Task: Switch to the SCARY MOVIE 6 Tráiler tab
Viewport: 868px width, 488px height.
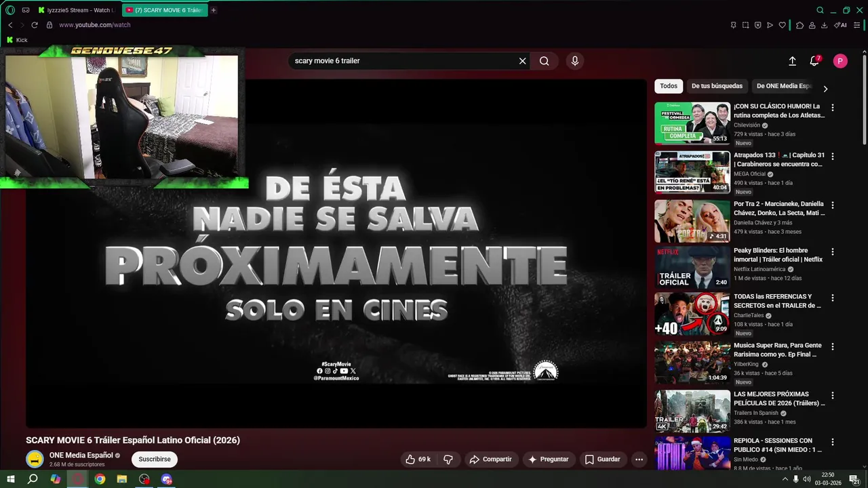Action: coord(165,10)
